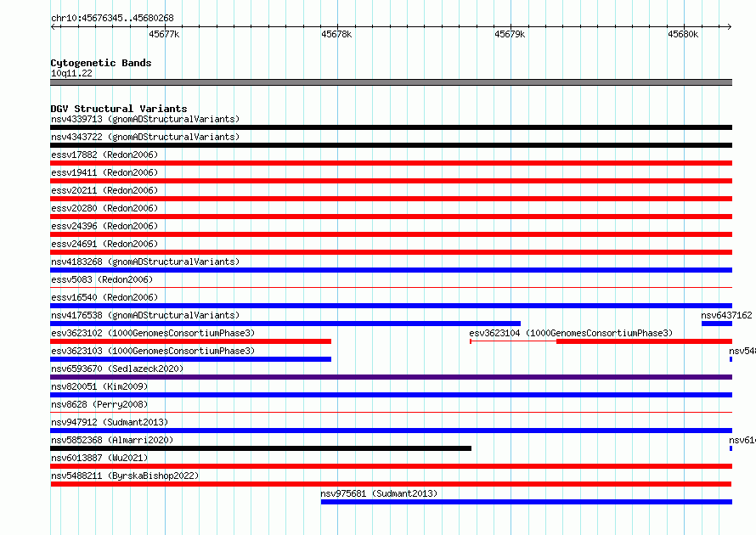Click the ruler's right arrow end
This screenshot has width=756, height=535.
tap(729, 26)
